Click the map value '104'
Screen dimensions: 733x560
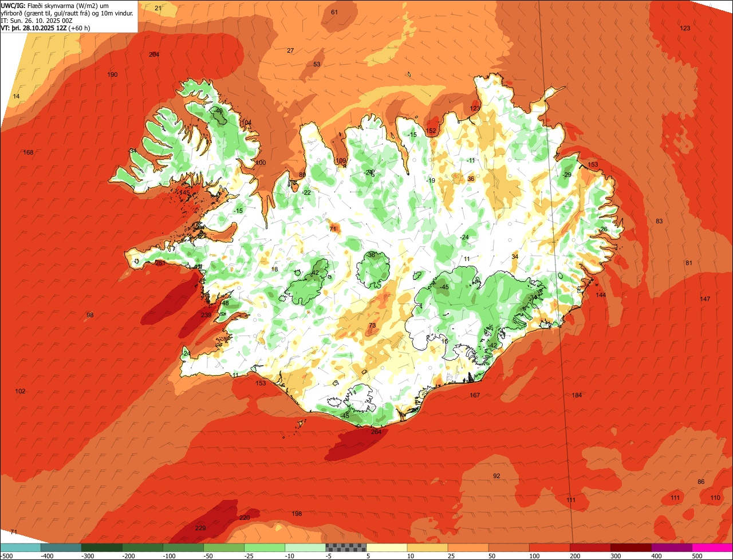tap(246, 123)
